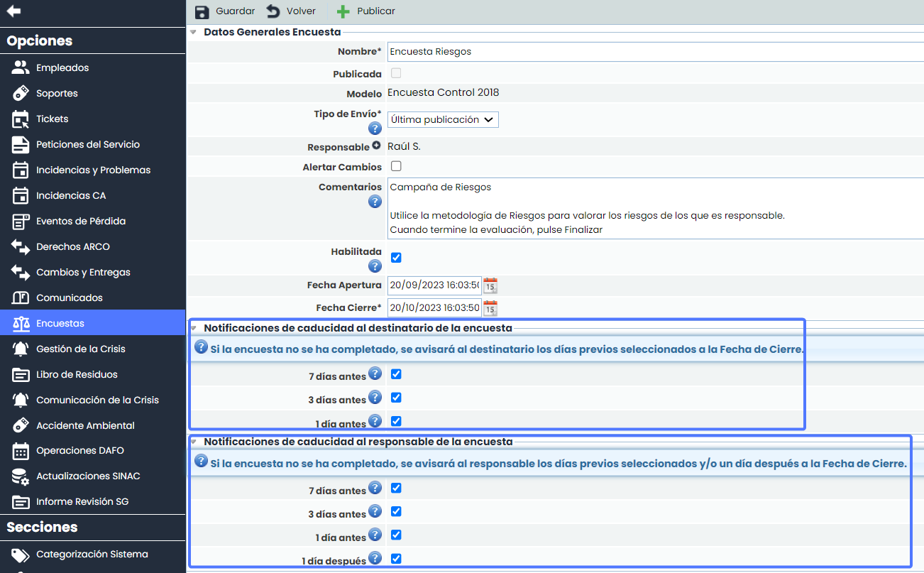Go to Gestión de la Crisis
The width and height of the screenshot is (924, 573).
(x=80, y=349)
